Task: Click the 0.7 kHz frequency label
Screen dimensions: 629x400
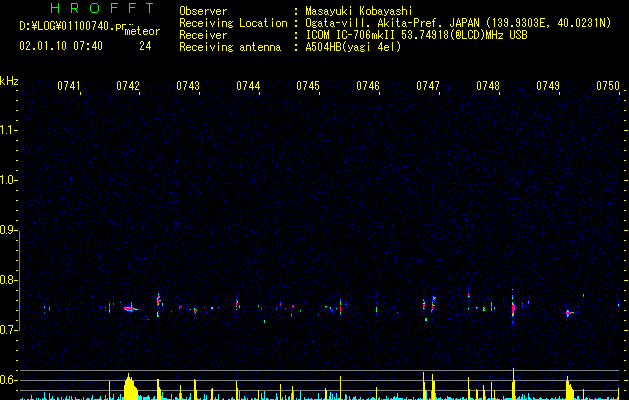Action: (8, 330)
